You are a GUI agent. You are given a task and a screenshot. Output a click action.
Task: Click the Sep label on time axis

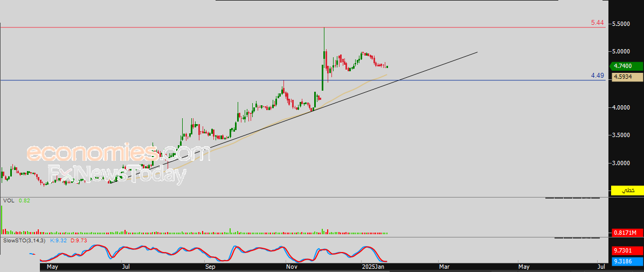pyautogui.click(x=210, y=268)
